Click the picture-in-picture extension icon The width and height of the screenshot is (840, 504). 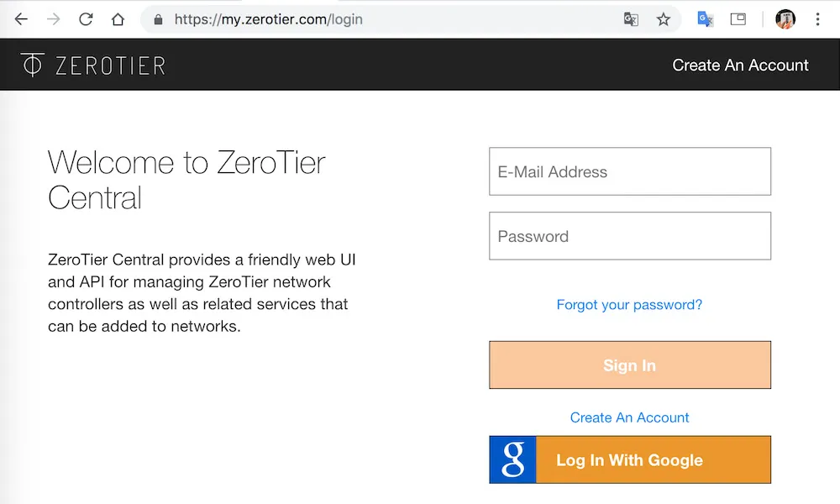738,19
